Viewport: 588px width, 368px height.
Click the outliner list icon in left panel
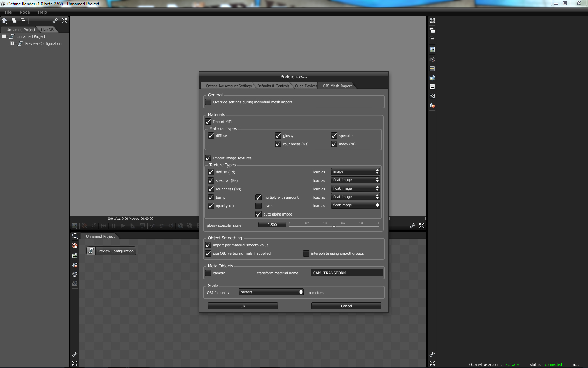(x=4, y=21)
